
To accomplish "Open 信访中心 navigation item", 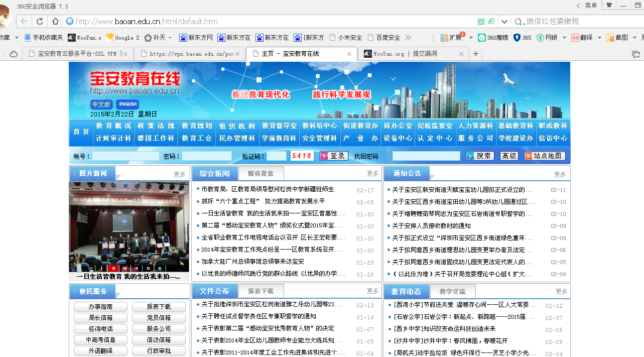I will (x=553, y=138).
